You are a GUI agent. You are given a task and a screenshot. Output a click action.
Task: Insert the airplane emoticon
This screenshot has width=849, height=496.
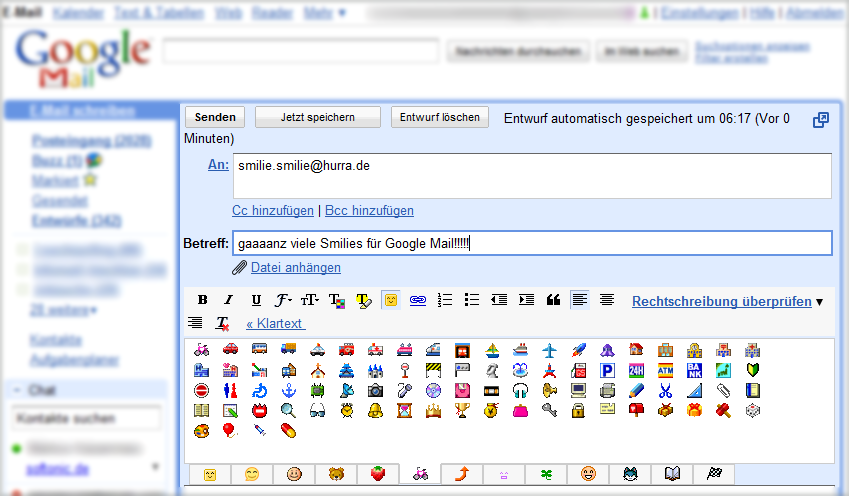coord(549,350)
